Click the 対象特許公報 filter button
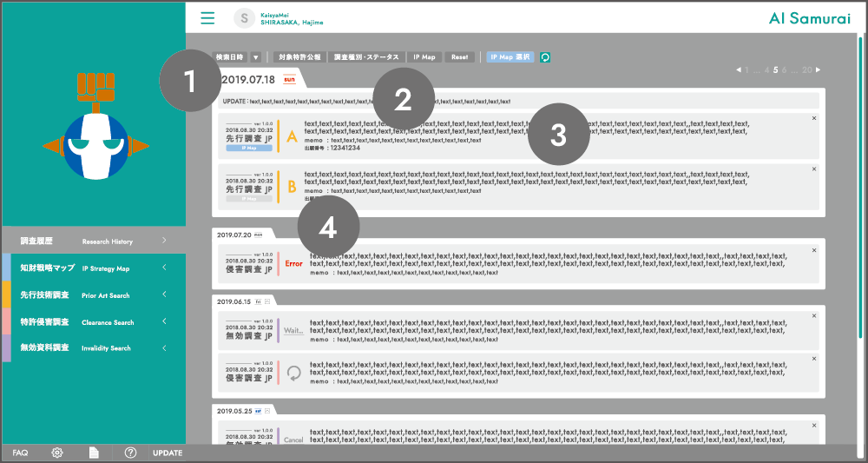The image size is (868, 463). pos(300,57)
